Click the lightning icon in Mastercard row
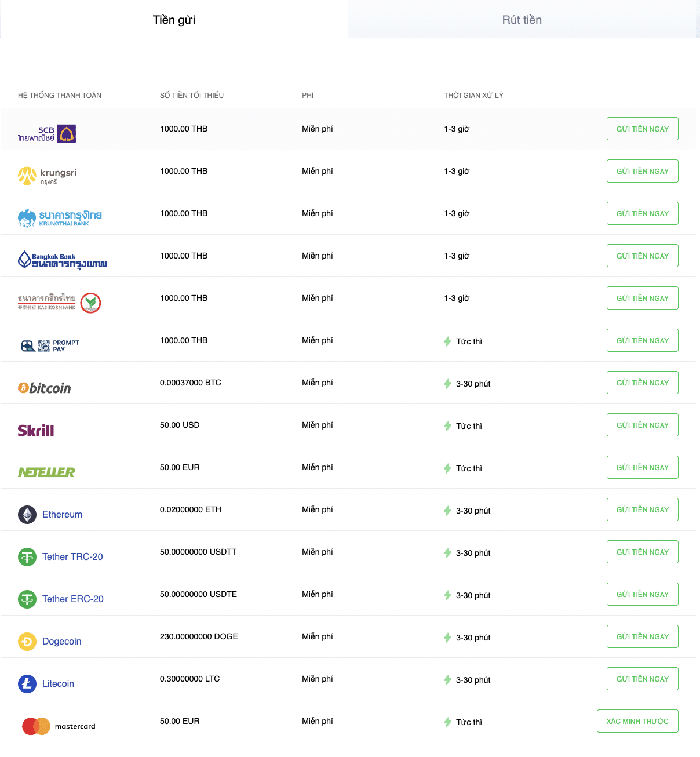700x757 pixels. tap(447, 722)
